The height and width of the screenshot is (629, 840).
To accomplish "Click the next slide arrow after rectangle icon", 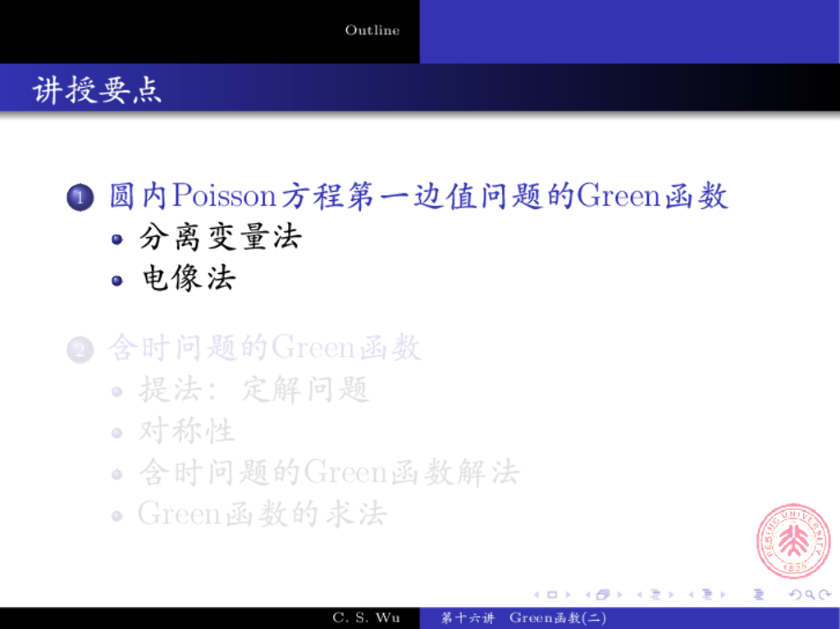I will 567,595.
